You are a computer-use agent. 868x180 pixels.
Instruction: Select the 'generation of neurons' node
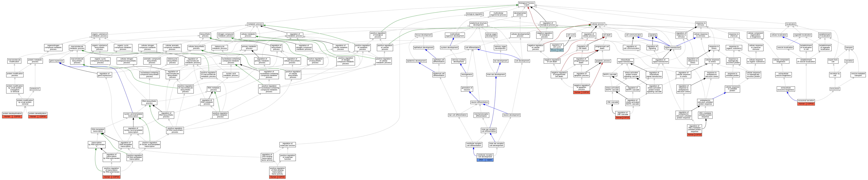[467, 89]
